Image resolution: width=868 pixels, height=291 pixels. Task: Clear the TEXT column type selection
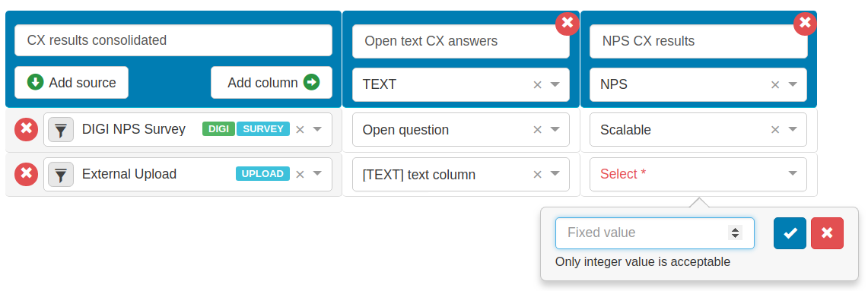537,84
